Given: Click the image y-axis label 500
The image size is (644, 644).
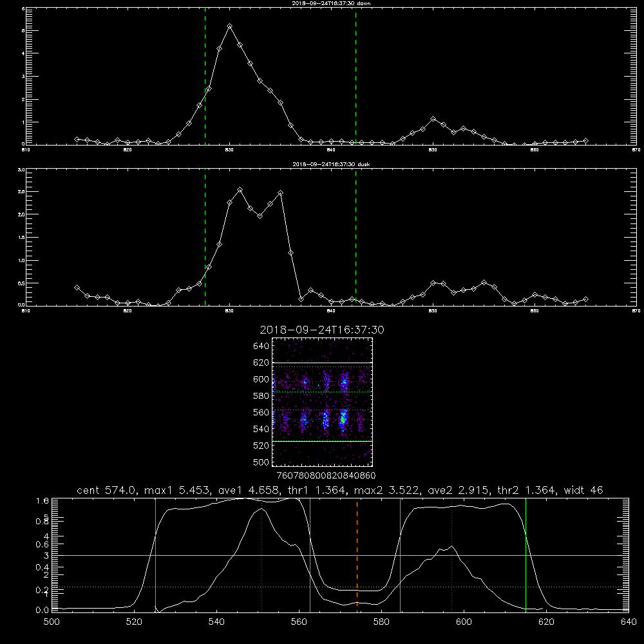Looking at the screenshot, I should point(261,462).
